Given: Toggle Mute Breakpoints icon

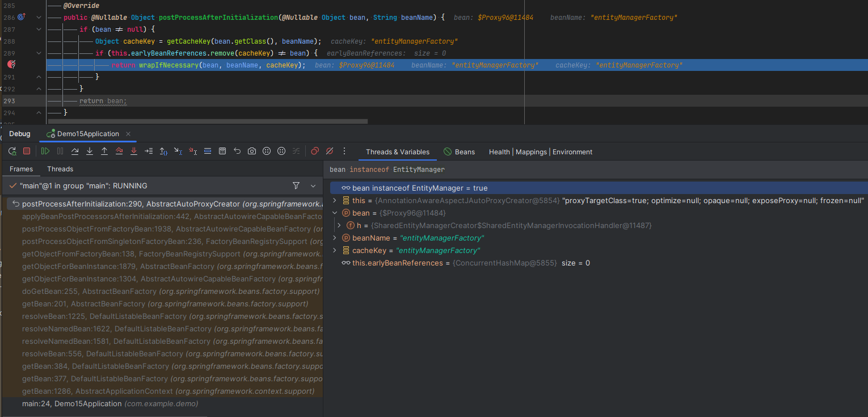Looking at the screenshot, I should point(330,151).
